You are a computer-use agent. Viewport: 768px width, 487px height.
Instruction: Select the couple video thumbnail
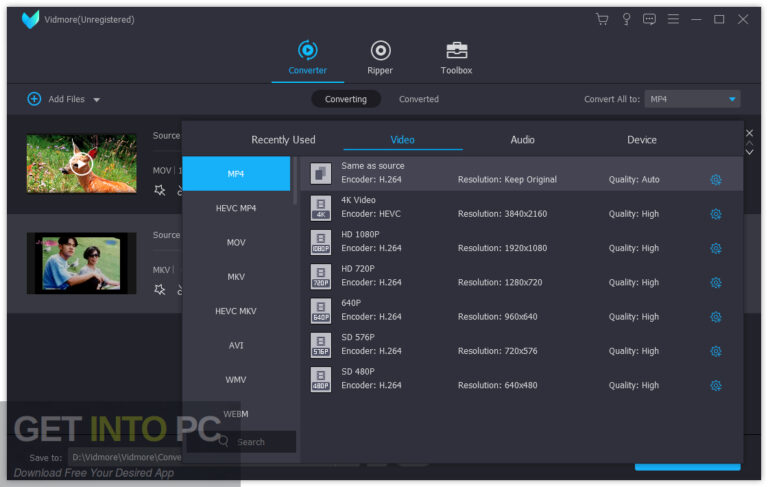point(81,263)
